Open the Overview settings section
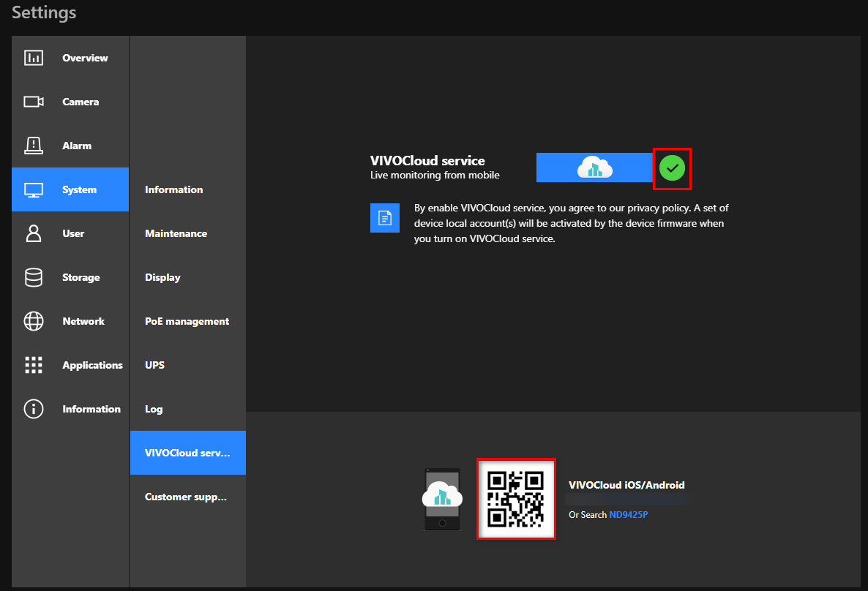Screen dimensions: 868x591 tap(85, 58)
